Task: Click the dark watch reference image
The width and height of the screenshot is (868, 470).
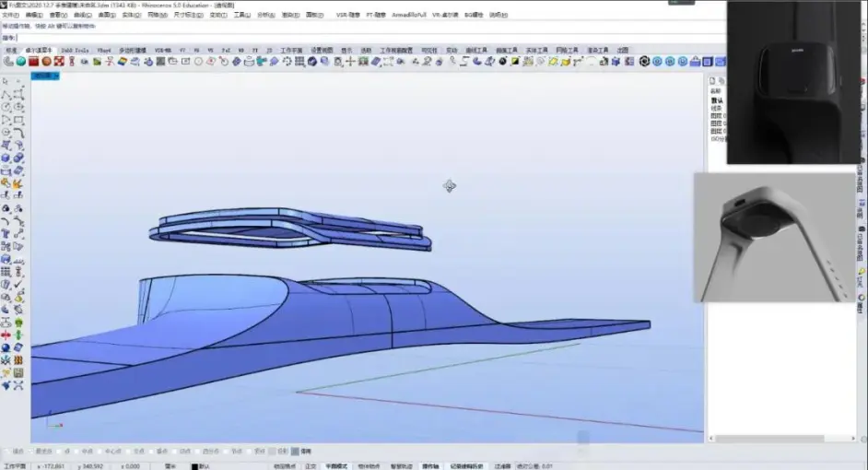Action: (x=793, y=82)
